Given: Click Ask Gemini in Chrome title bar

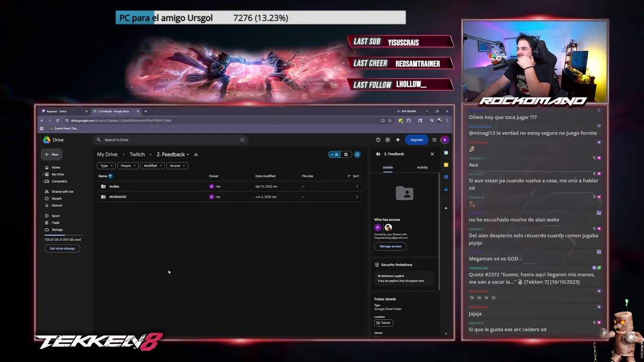Looking at the screenshot, I should click(407, 111).
